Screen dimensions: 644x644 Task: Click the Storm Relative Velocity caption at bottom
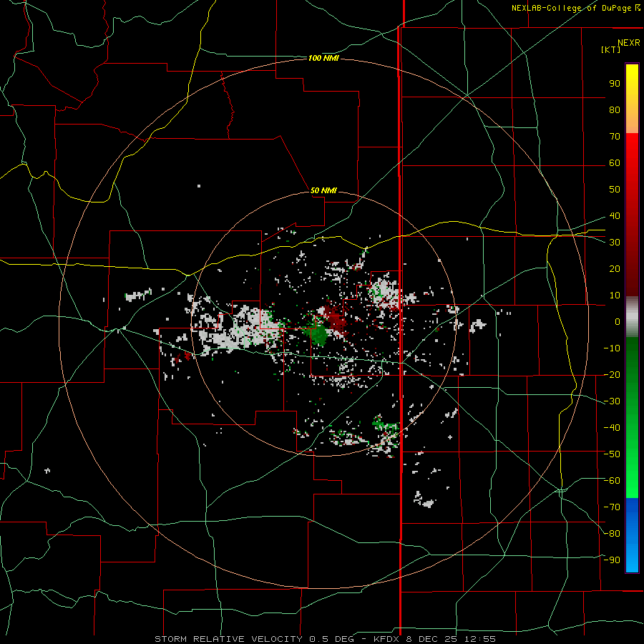click(325, 639)
